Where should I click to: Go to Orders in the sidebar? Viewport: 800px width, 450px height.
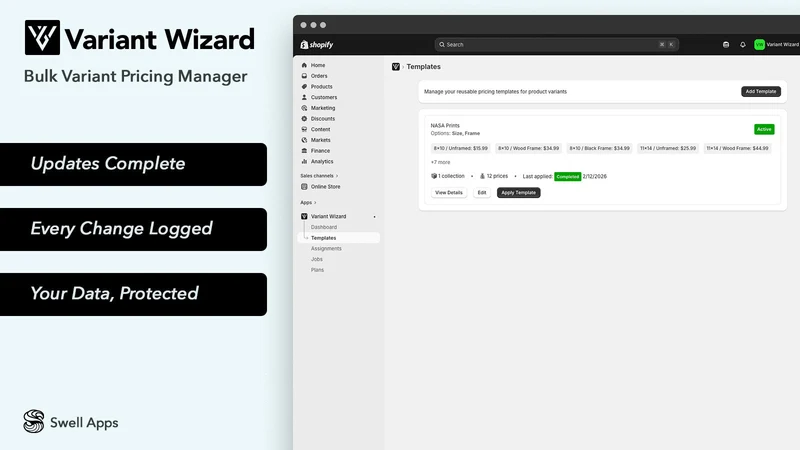coord(319,76)
